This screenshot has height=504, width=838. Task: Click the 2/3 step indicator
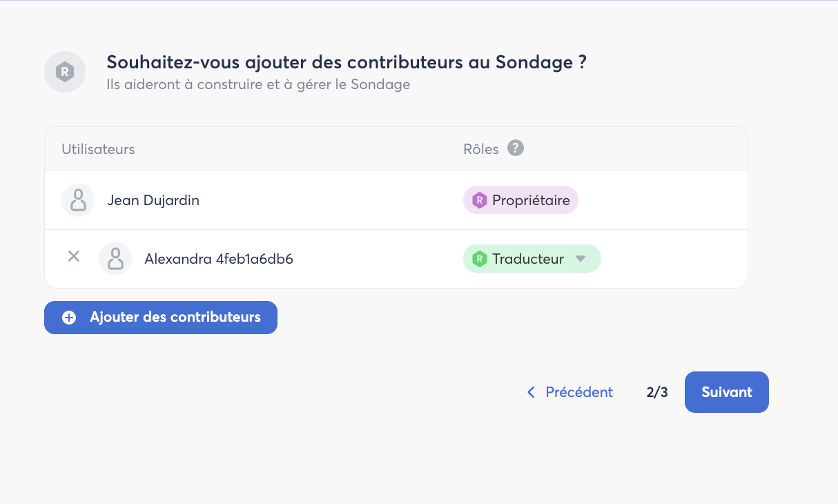point(657,392)
